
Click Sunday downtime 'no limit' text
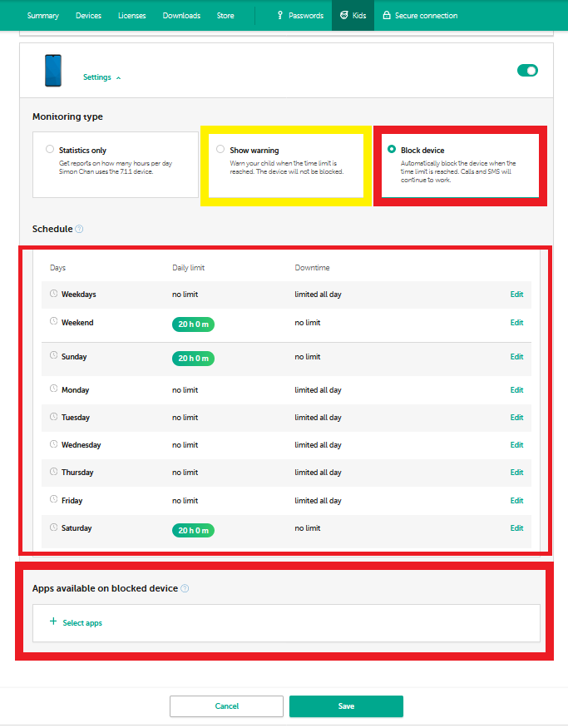tap(307, 357)
